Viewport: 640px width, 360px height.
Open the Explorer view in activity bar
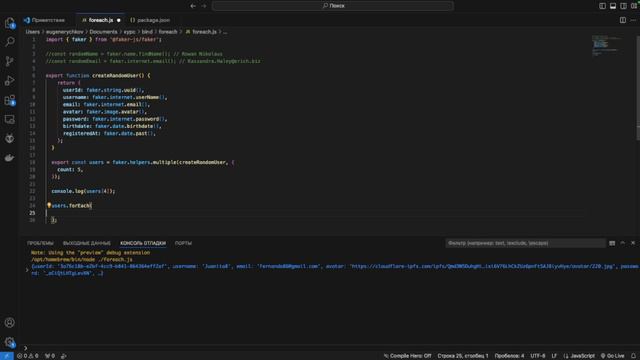coord(9,23)
